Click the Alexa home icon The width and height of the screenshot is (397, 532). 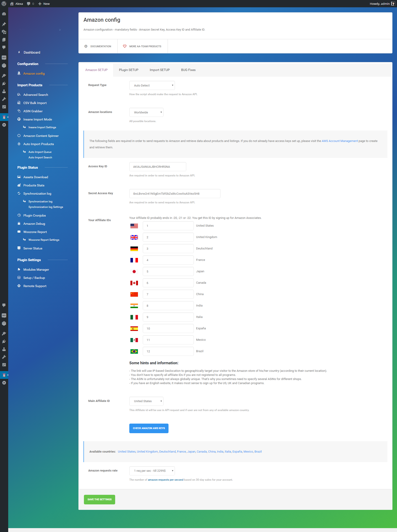[x=12, y=4]
